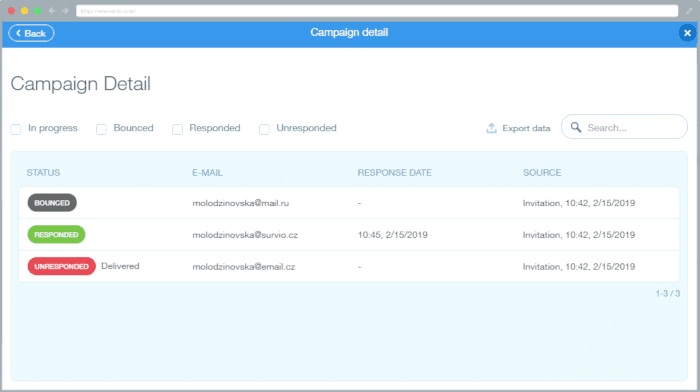700x392 pixels.
Task: Focus the Search input field
Action: [624, 127]
